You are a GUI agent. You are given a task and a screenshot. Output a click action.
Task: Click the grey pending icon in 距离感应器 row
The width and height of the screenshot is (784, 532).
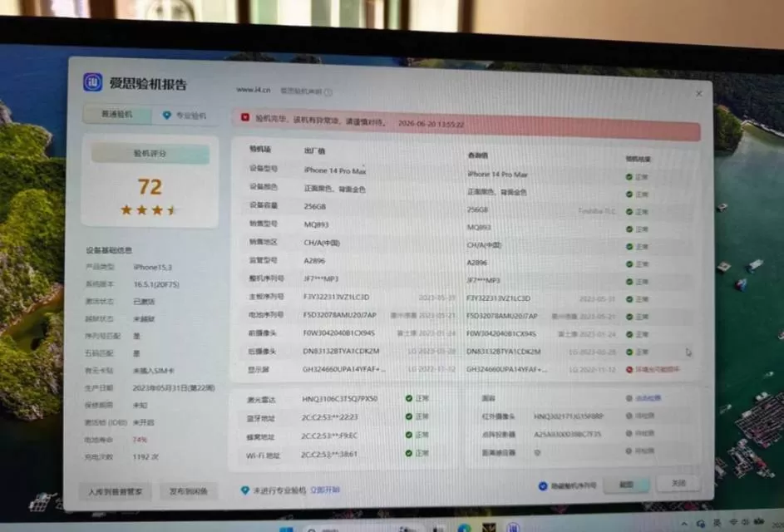tap(629, 451)
